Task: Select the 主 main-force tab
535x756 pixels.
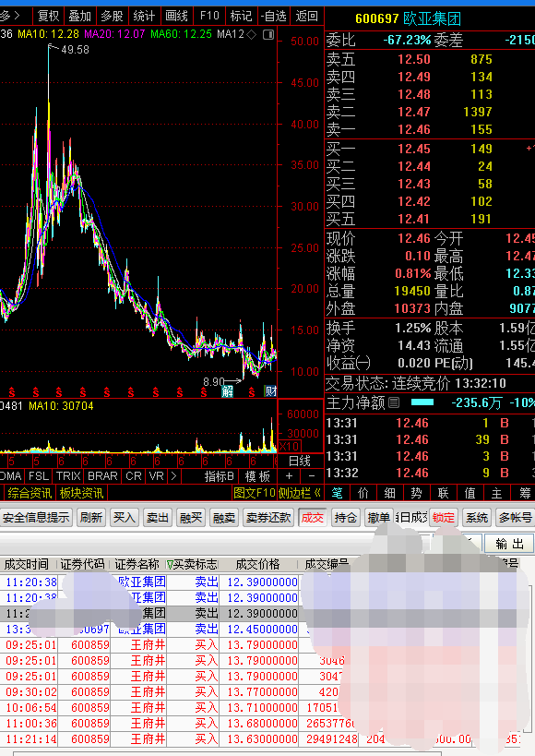Action: pos(496,493)
